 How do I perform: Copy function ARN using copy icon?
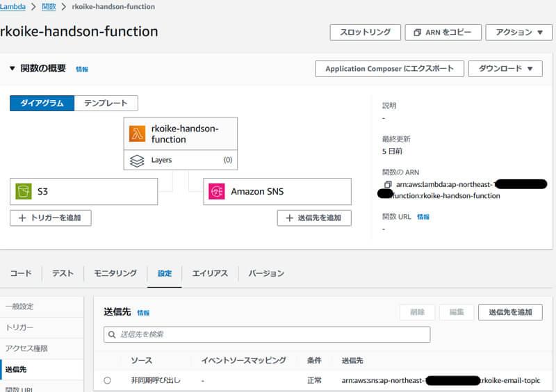pos(388,184)
